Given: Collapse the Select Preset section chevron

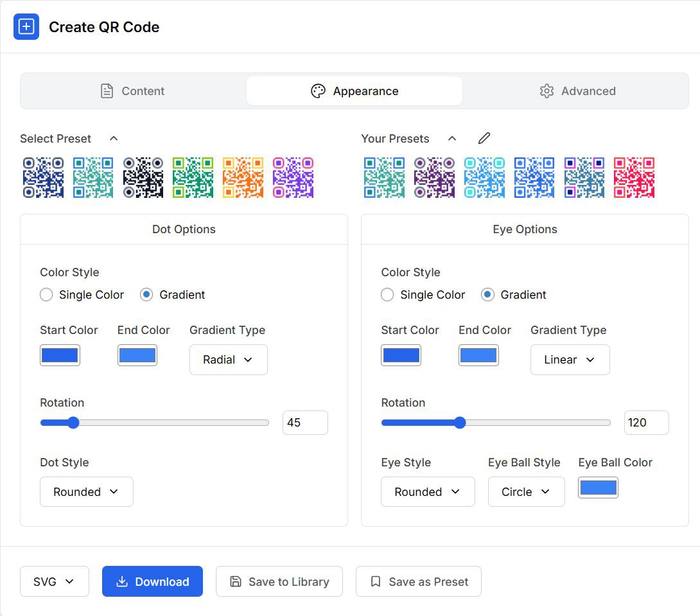Looking at the screenshot, I should [114, 139].
